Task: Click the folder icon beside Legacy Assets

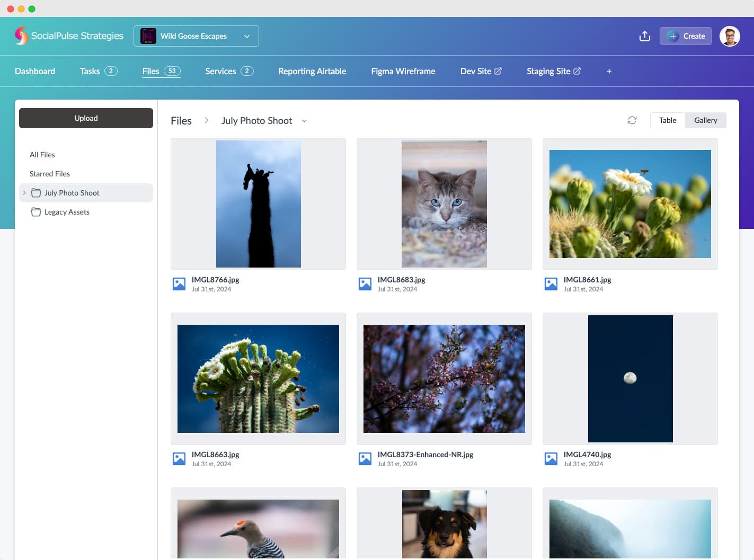Action: (x=36, y=212)
